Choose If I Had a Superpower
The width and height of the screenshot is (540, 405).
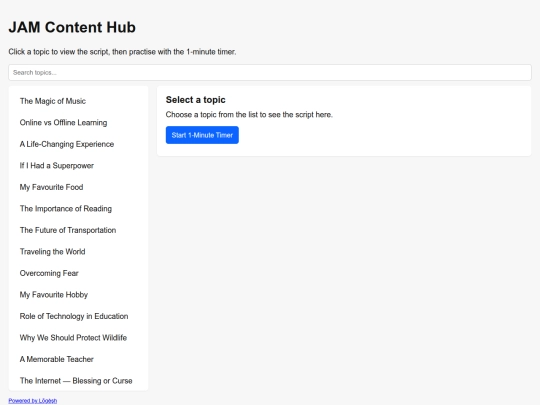[x=79, y=166]
